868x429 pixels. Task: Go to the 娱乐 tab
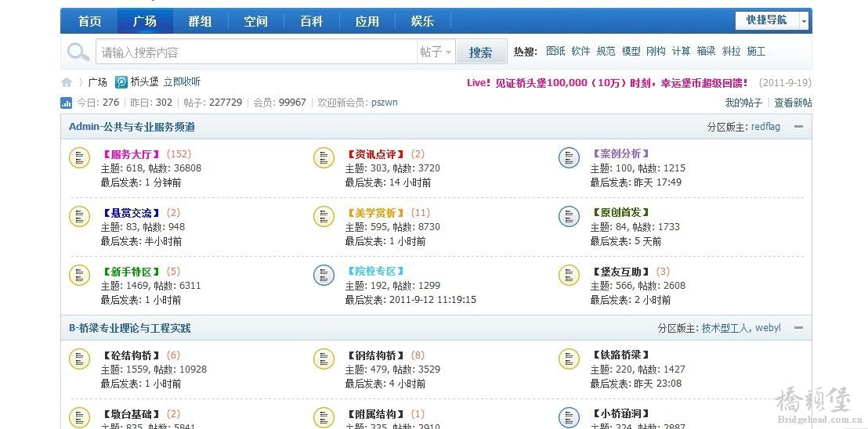tap(422, 22)
